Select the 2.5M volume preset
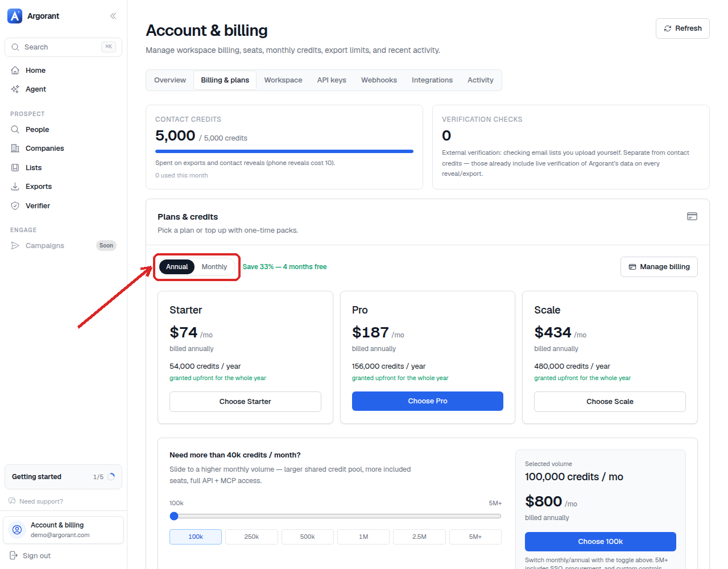The width and height of the screenshot is (728, 569). click(x=419, y=537)
